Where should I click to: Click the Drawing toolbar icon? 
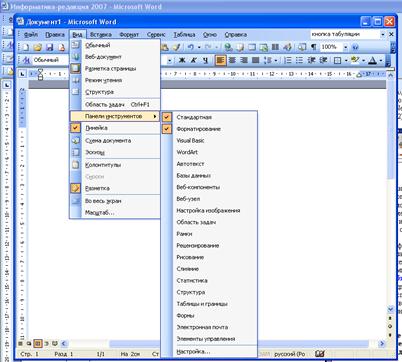pyautogui.click(x=287, y=47)
